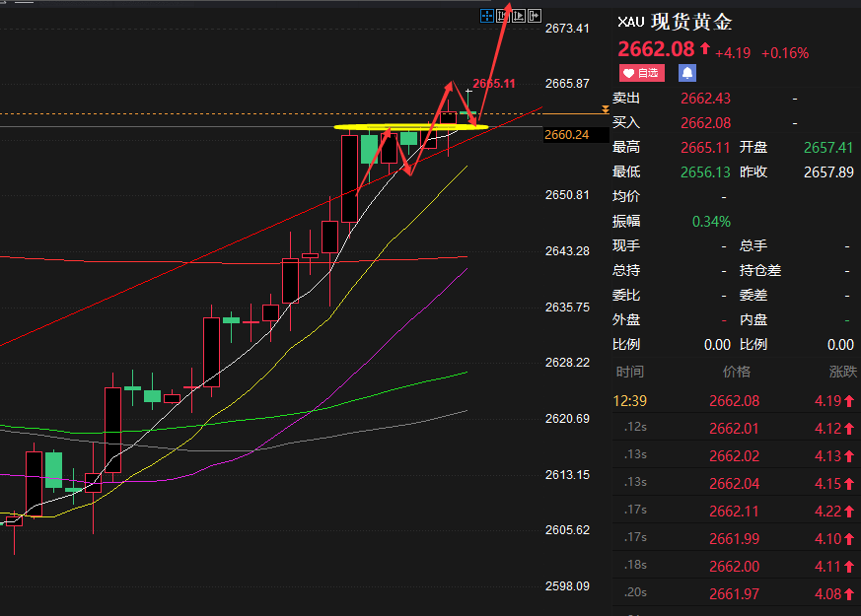
Task: Click the scroll-to-chart-start icon
Action: 502,16
